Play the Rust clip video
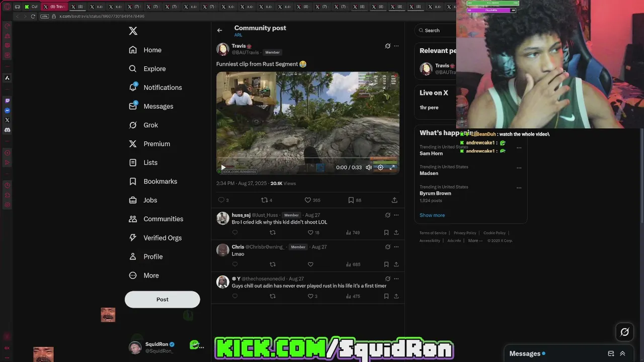 coord(223,167)
